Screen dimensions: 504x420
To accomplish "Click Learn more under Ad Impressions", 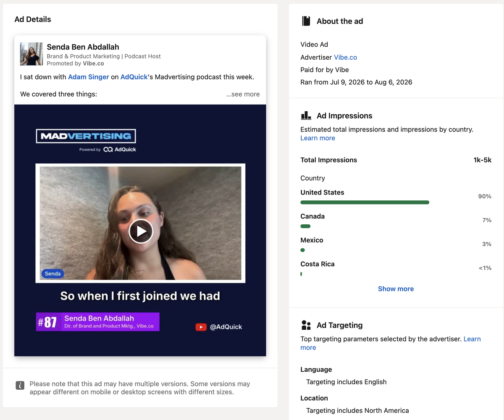I will (x=318, y=138).
